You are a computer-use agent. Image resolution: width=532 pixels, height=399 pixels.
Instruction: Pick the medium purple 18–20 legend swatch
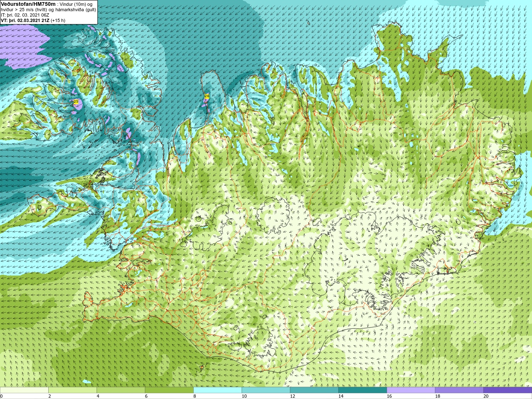point(459,390)
